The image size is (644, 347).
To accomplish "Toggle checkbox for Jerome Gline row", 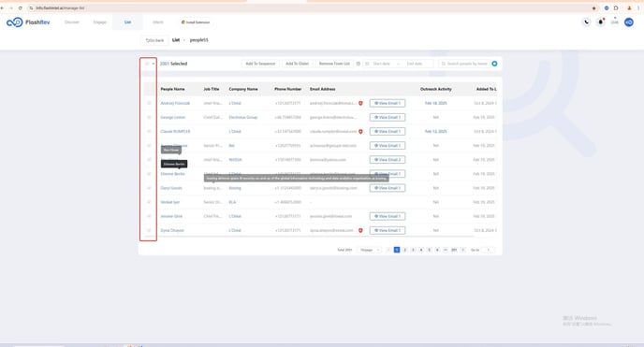I will (x=149, y=217).
